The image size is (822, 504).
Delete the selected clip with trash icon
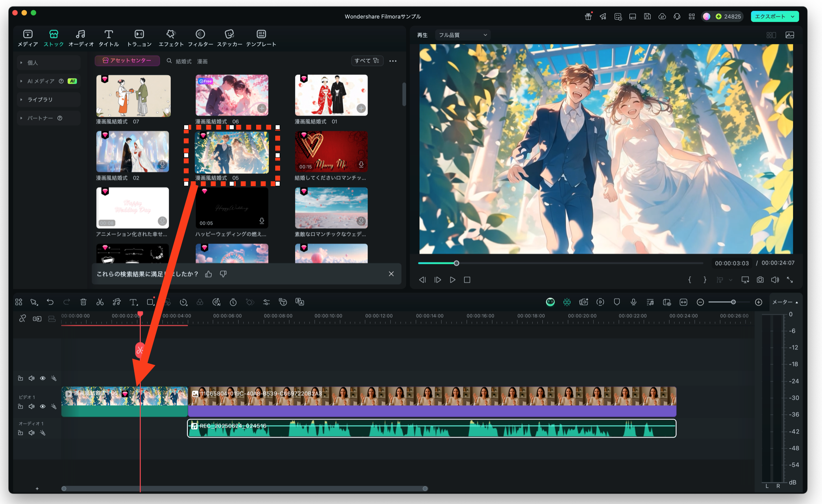click(83, 302)
